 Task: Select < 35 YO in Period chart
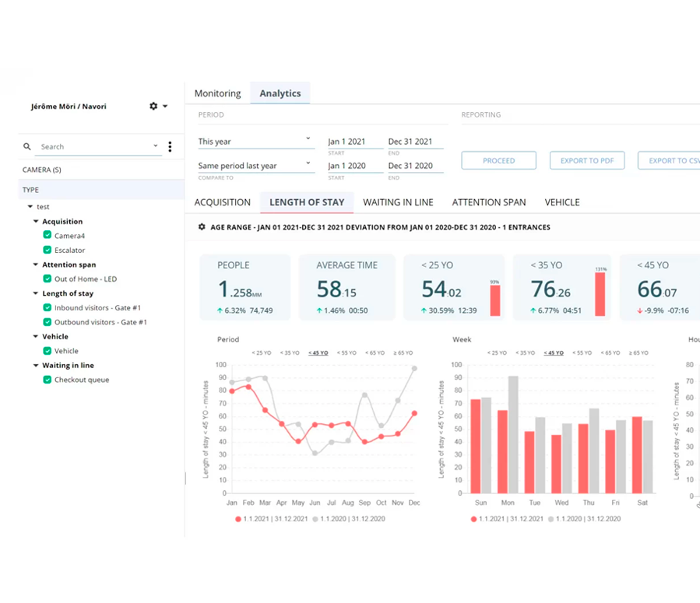pyautogui.click(x=290, y=352)
